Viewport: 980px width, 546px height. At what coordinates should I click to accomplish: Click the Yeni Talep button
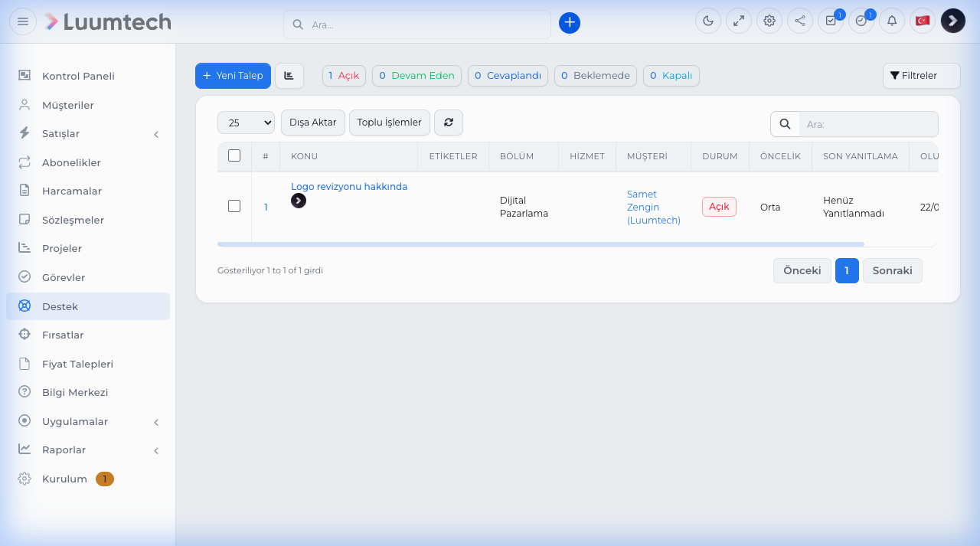233,76
